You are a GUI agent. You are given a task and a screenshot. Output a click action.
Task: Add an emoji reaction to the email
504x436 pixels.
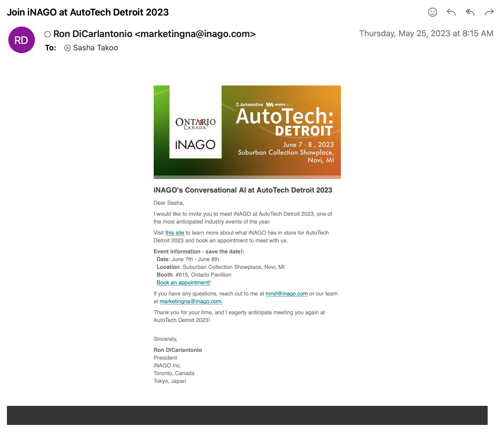(x=432, y=12)
